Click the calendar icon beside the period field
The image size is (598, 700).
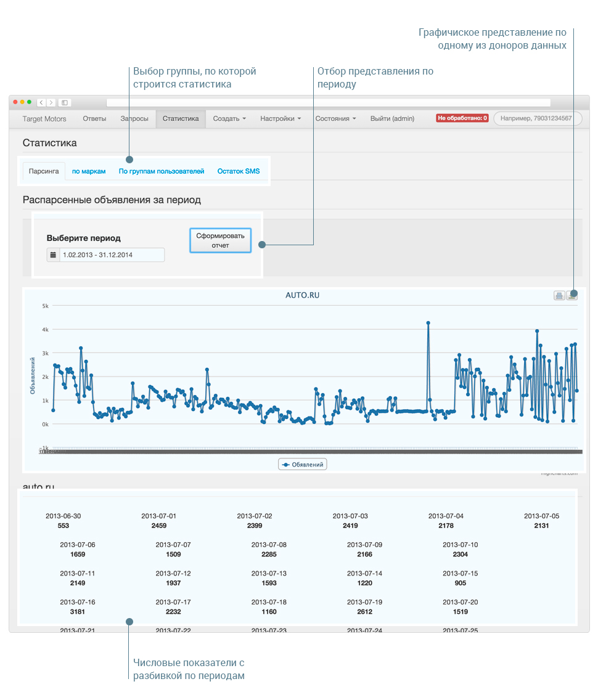coord(53,255)
